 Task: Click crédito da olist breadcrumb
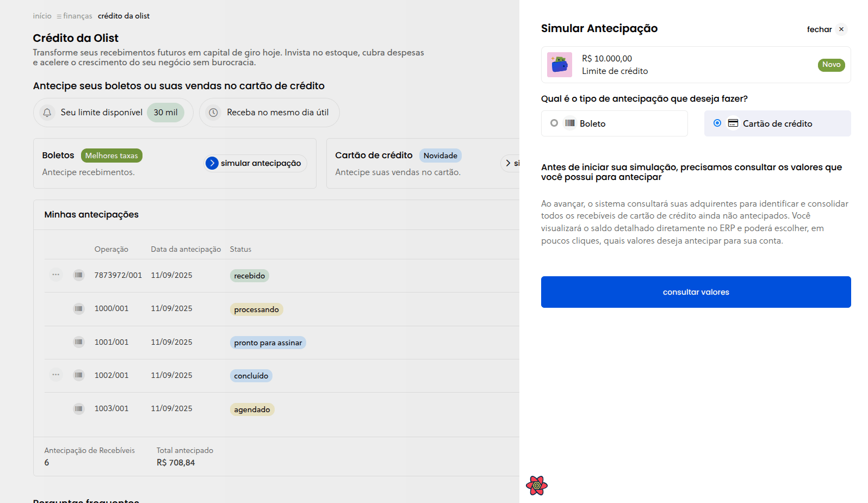pyautogui.click(x=123, y=16)
